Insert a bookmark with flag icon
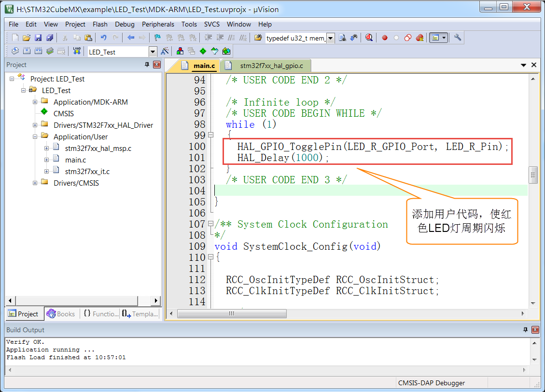This screenshot has width=545, height=392. point(157,38)
